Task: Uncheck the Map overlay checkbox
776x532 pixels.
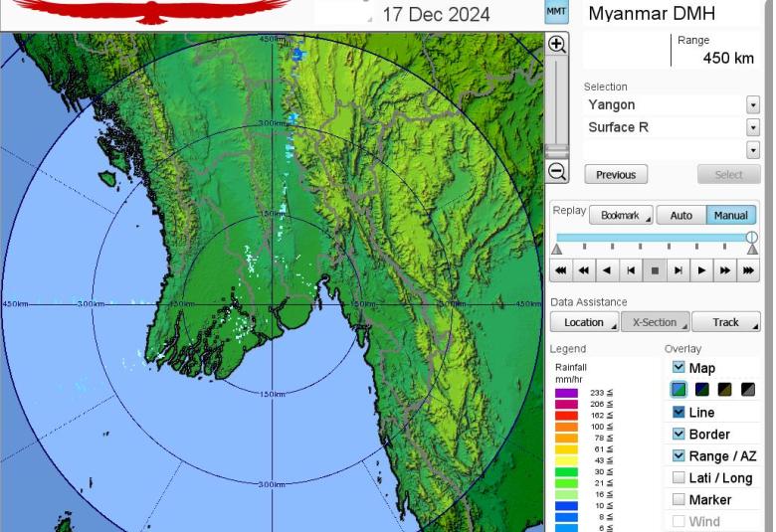Action: (679, 368)
